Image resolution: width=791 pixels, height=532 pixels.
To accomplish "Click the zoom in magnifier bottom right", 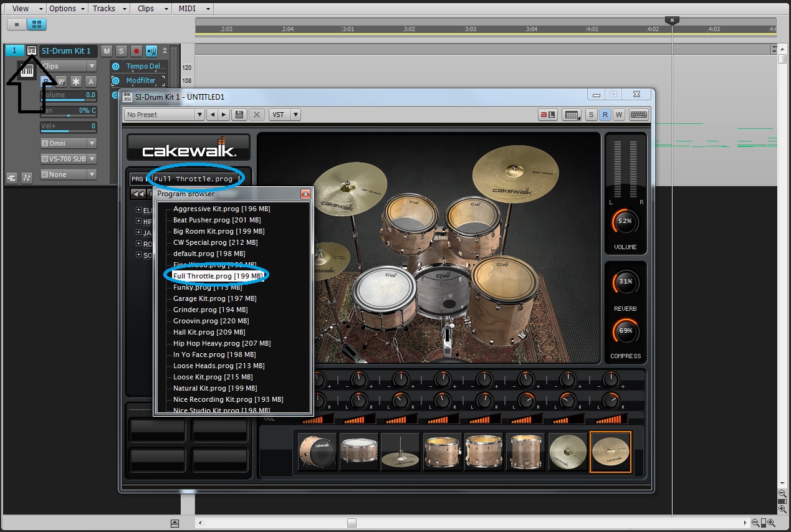I will (772, 523).
